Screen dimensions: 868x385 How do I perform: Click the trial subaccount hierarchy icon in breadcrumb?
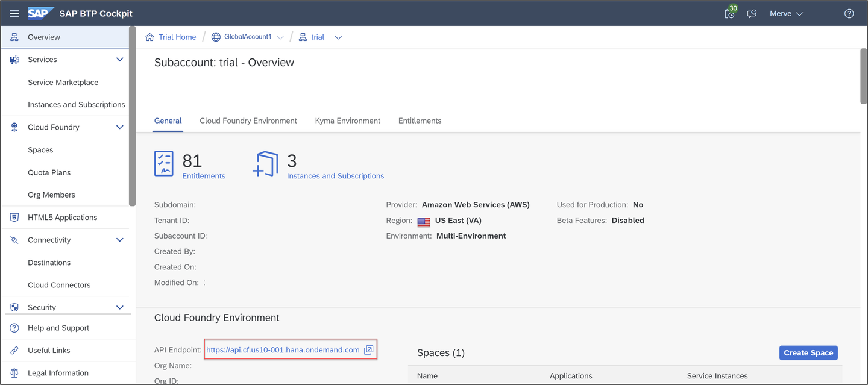coord(303,37)
